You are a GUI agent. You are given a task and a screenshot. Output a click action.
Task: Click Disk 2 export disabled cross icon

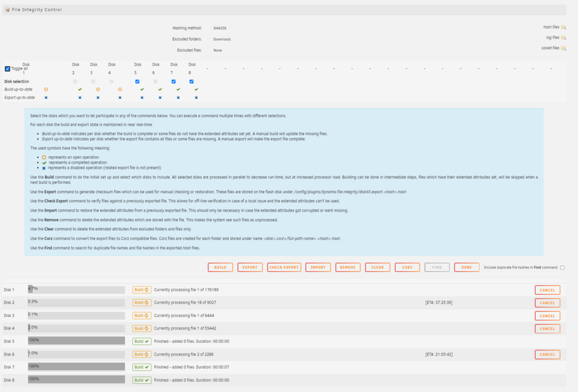pyautogui.click(x=80, y=98)
